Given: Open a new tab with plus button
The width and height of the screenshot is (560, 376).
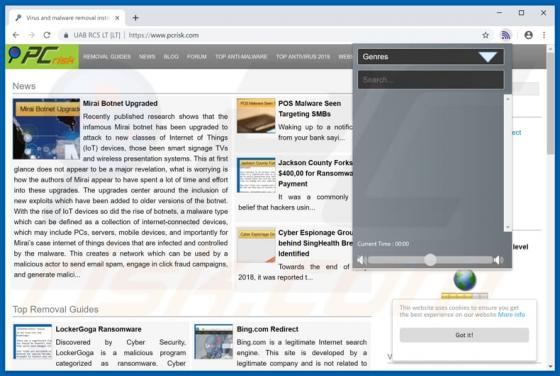Looking at the screenshot, I should point(135,17).
